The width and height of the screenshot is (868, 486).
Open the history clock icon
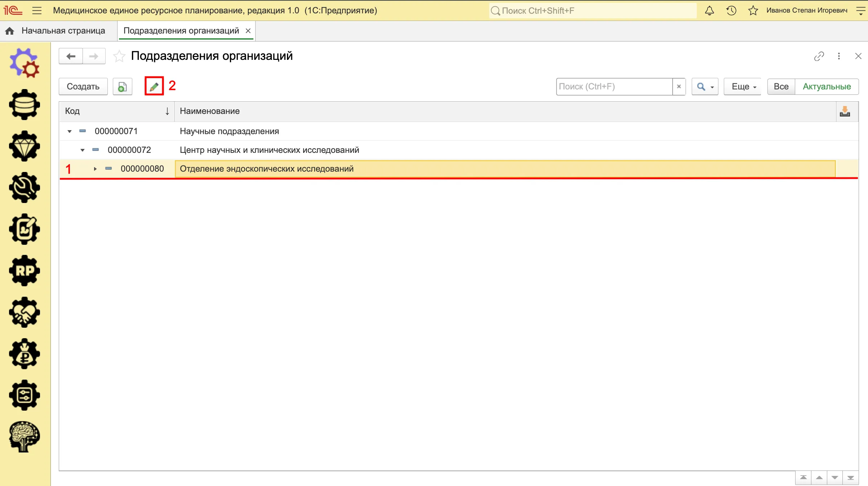coord(731,10)
